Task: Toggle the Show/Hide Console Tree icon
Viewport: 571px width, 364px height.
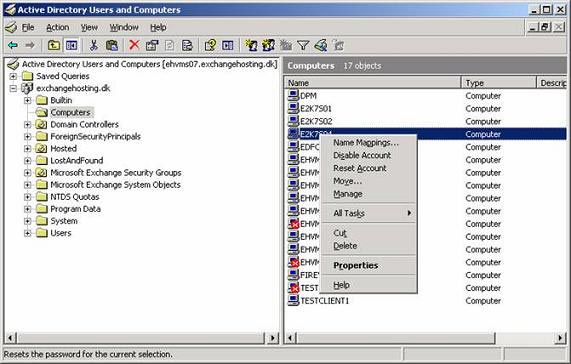Action: coord(71,45)
